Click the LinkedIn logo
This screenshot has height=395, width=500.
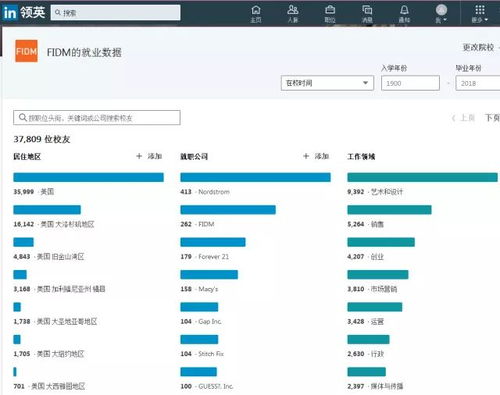coord(10,13)
